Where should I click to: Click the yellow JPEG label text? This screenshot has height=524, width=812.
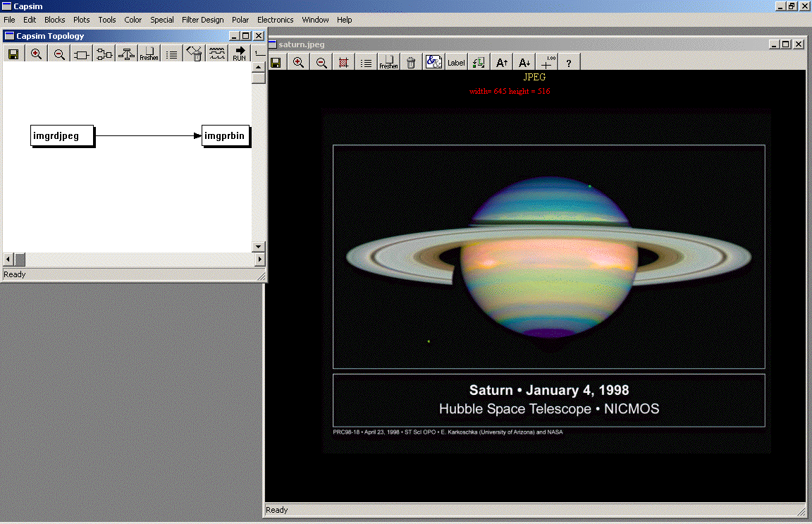534,77
